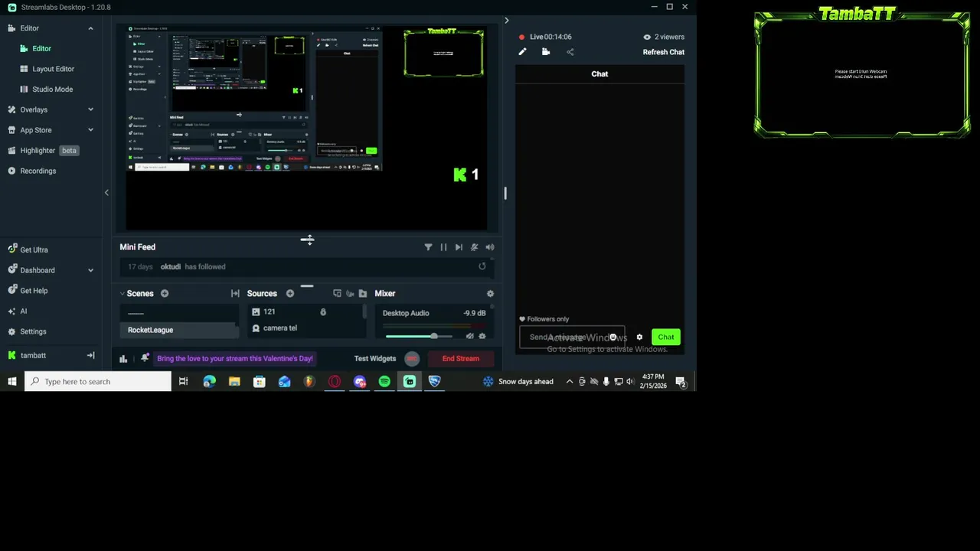Collapse the Scenes collection dropdown chevron
The image size is (980, 551).
point(122,294)
